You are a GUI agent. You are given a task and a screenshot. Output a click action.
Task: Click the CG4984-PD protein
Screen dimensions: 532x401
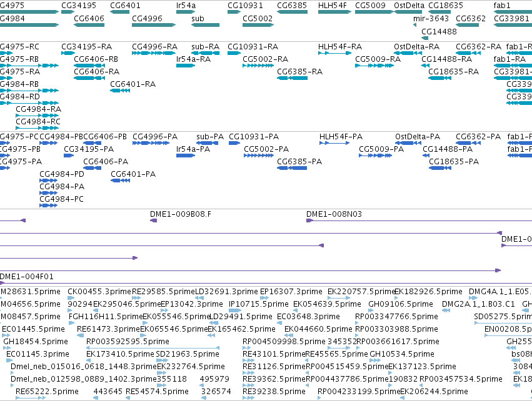(x=49, y=181)
